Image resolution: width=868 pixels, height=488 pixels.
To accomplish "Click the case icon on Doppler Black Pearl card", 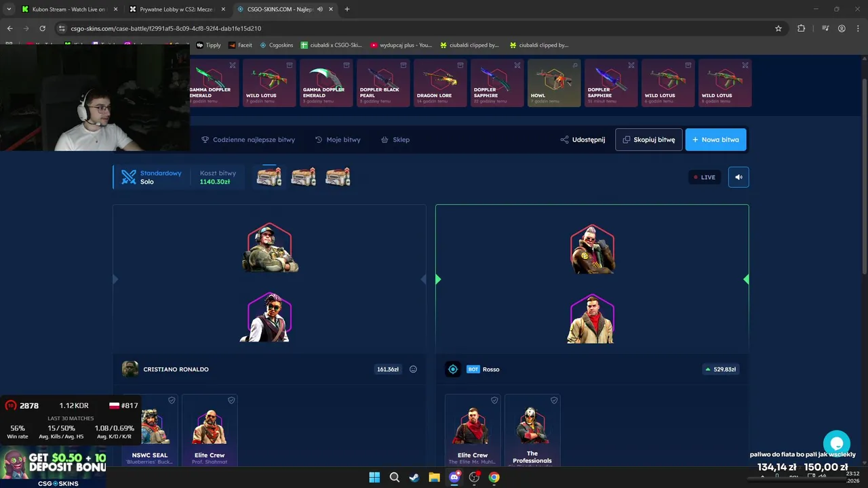I will point(403,65).
